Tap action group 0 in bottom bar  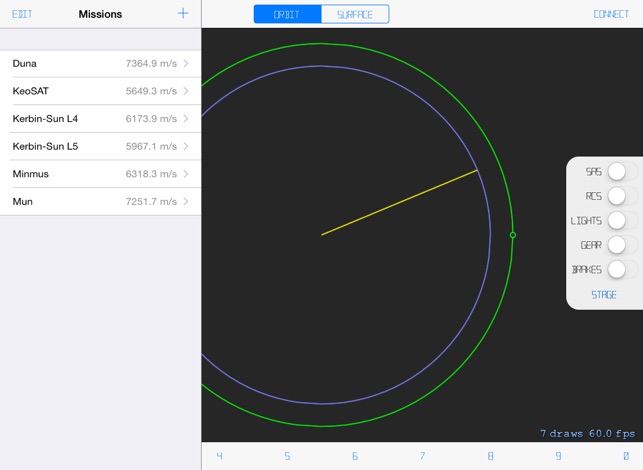[626, 456]
